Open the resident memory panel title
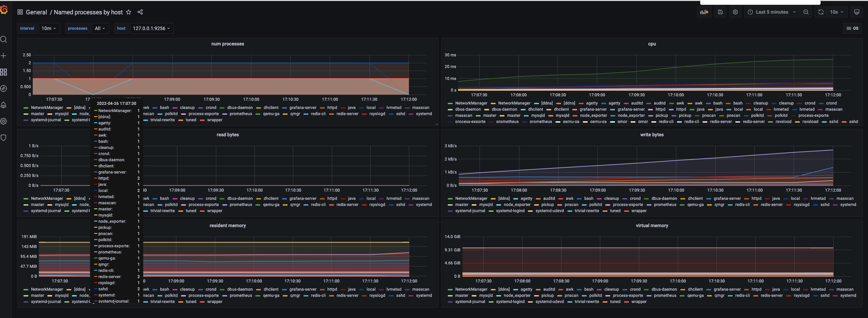 [227, 225]
